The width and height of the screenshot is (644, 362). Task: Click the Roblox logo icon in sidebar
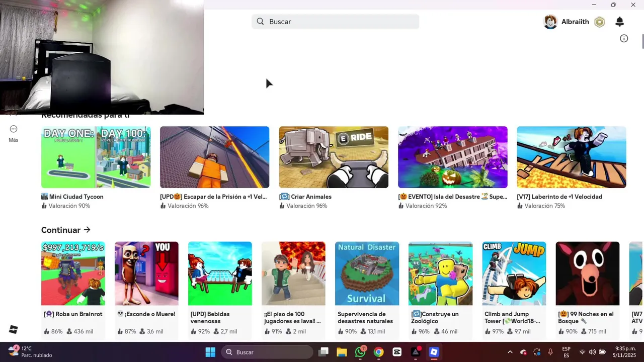[x=14, y=329]
